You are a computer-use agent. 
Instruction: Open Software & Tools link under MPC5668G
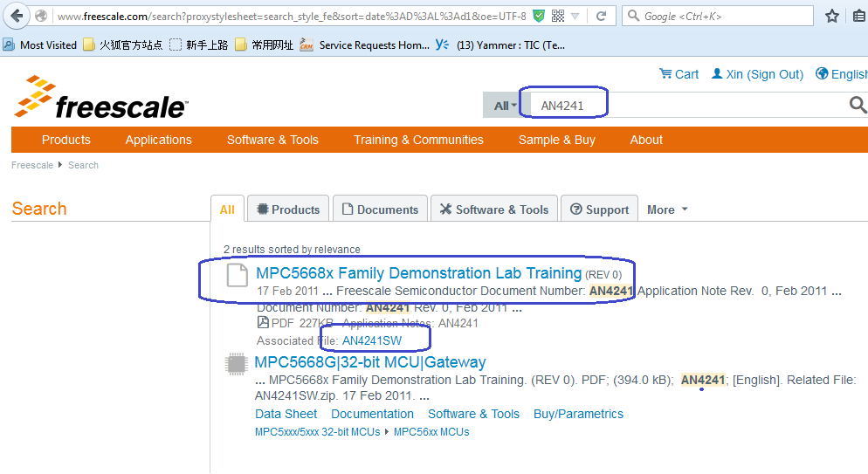pyautogui.click(x=474, y=414)
